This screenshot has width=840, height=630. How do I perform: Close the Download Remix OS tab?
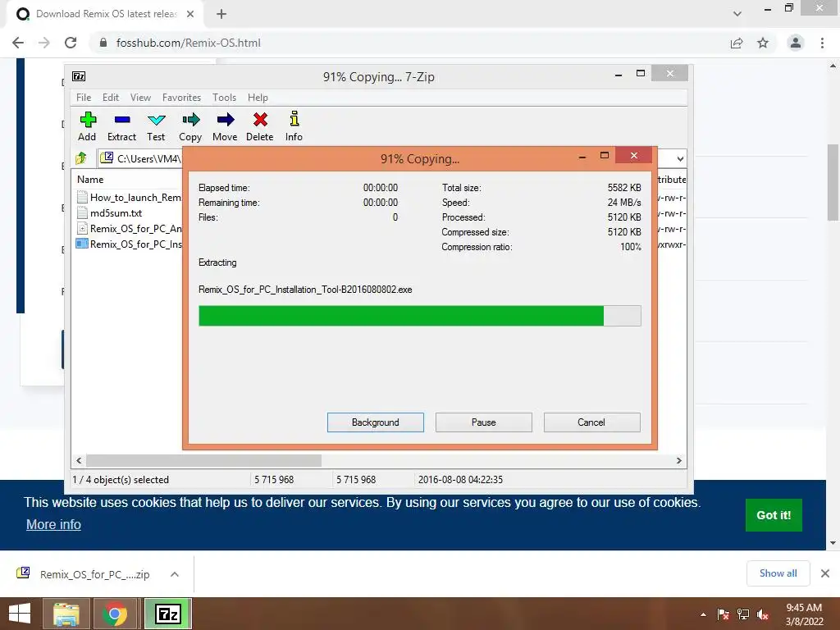[x=190, y=14]
